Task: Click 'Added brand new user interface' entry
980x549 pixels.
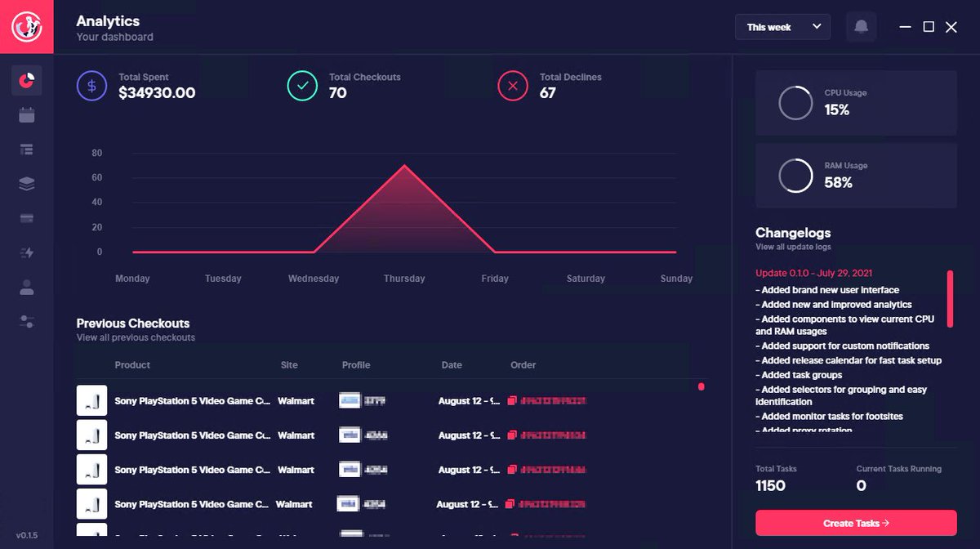Action: click(827, 290)
